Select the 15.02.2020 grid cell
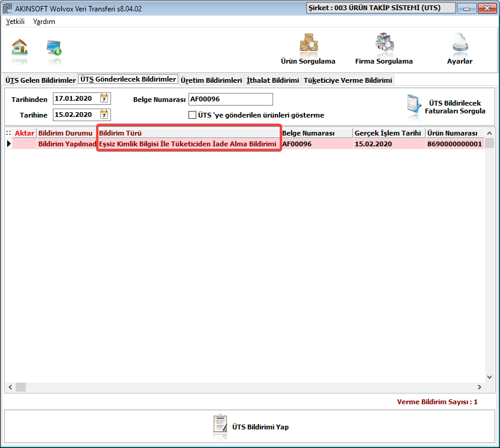Viewport: 500px width, 448px height. tap(389, 144)
